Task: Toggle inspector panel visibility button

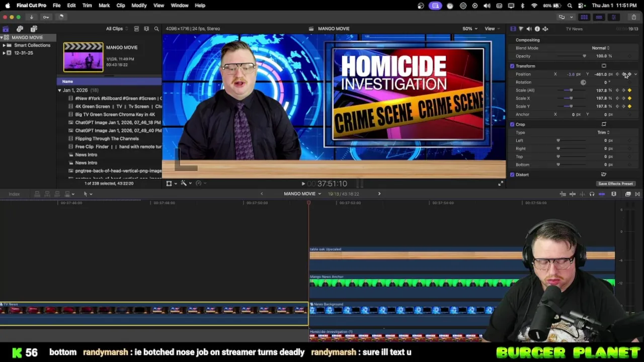Action: pos(613,17)
